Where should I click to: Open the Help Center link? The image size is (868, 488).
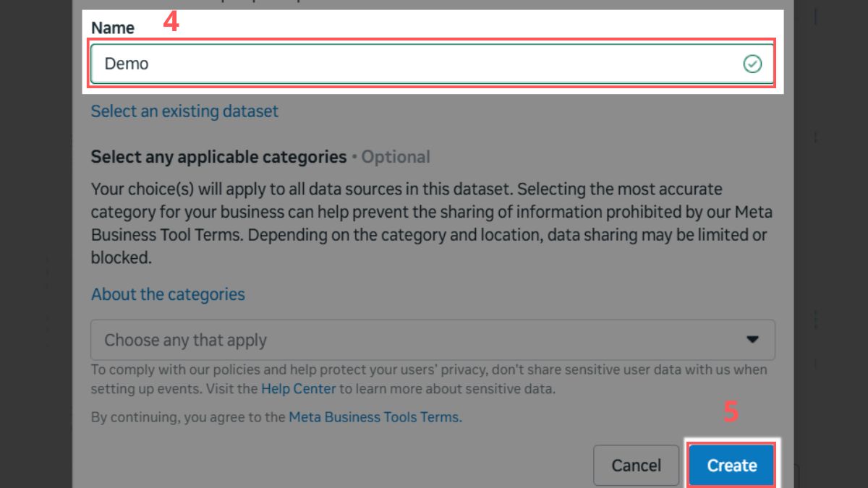point(298,388)
